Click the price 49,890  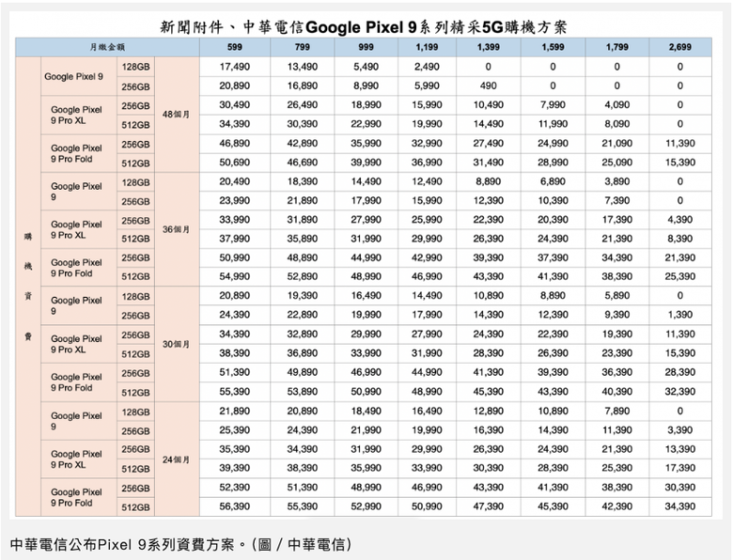302,373
